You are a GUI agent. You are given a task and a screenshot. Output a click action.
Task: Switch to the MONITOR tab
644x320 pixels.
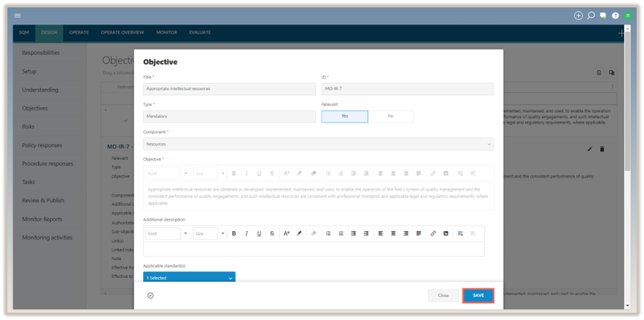[x=167, y=32]
